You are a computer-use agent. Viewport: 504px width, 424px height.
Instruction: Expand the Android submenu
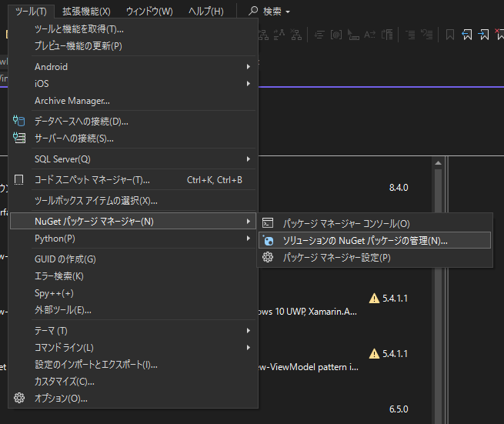coord(248,66)
